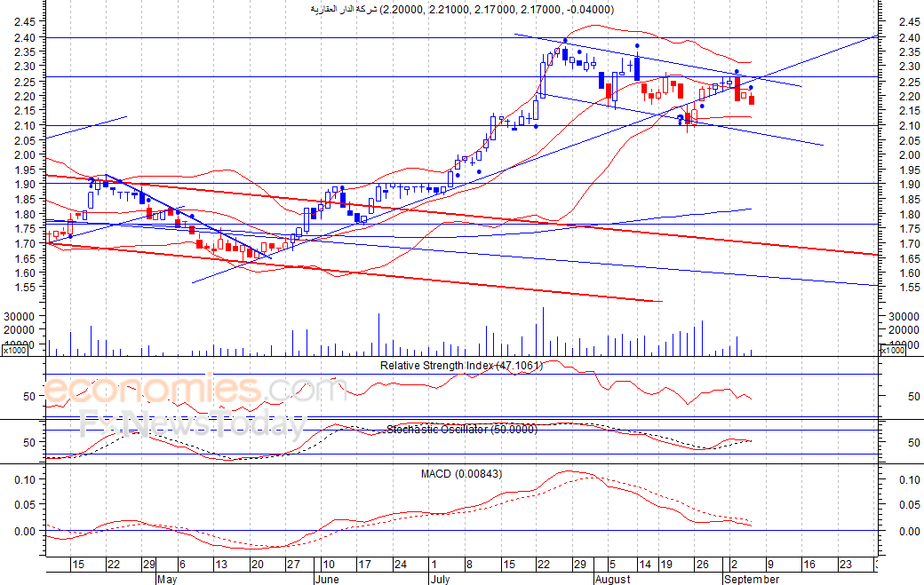Select the May month label
The image size is (924, 585).
point(167,579)
